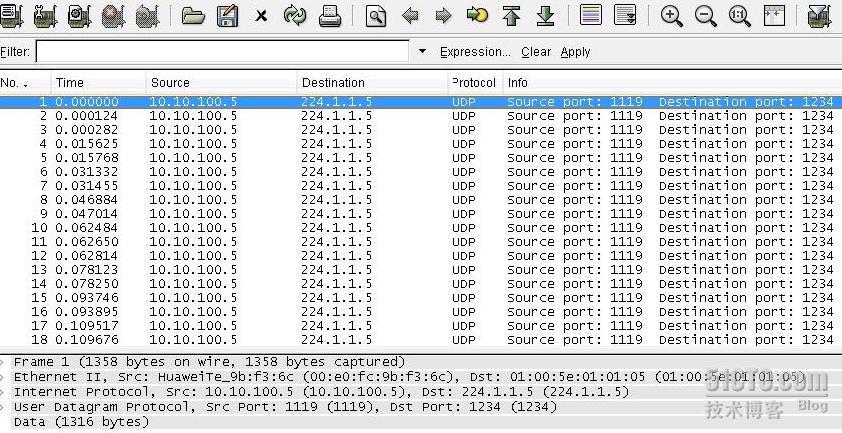Toggle auto scroll in live capture icon

click(x=625, y=16)
